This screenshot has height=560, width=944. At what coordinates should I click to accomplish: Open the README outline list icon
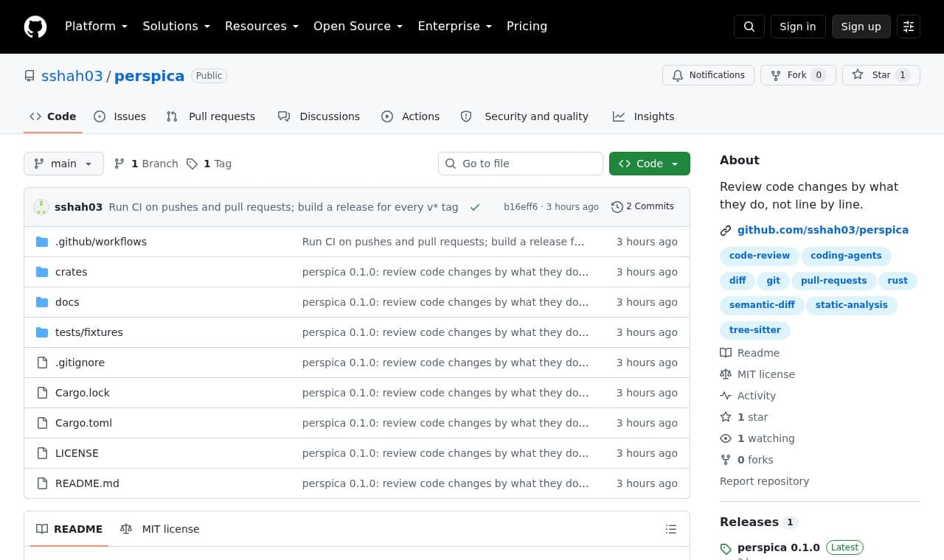tap(671, 529)
